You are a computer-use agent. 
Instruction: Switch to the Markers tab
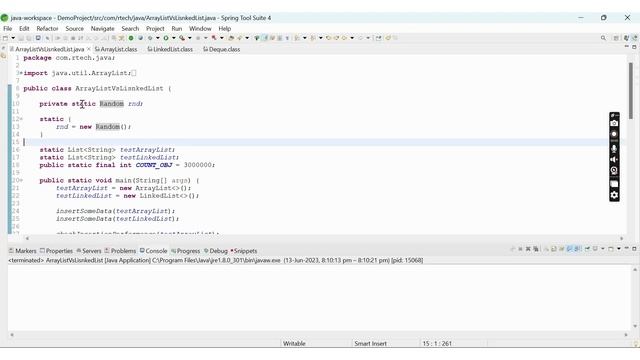(x=22, y=251)
